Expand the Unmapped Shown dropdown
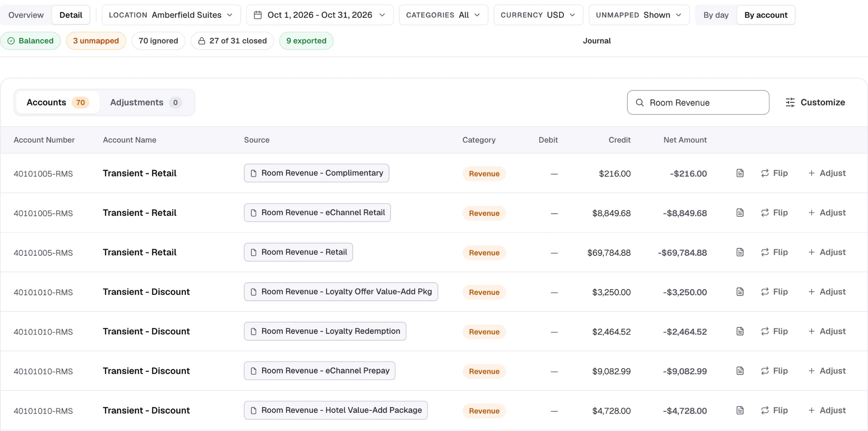Image resolution: width=868 pixels, height=431 pixels. click(639, 15)
